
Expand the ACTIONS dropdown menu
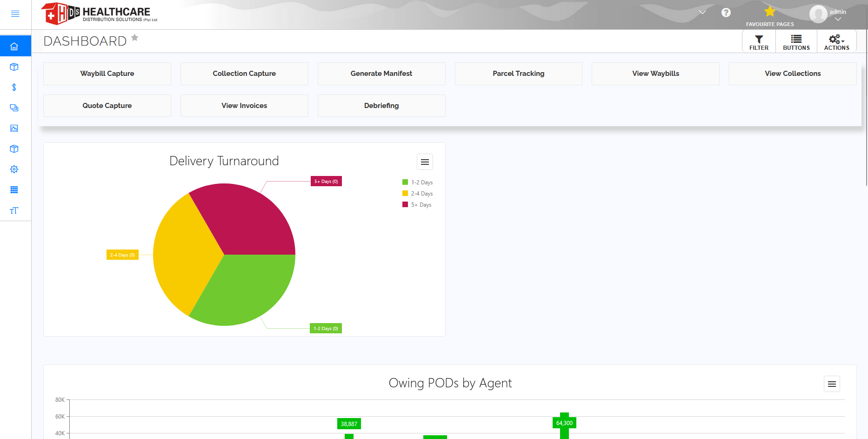836,41
